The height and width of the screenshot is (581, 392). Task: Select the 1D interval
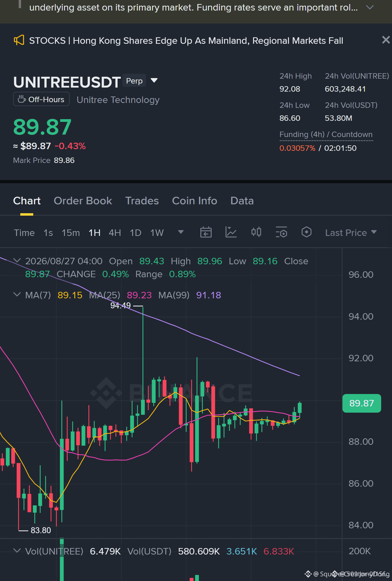click(x=136, y=233)
